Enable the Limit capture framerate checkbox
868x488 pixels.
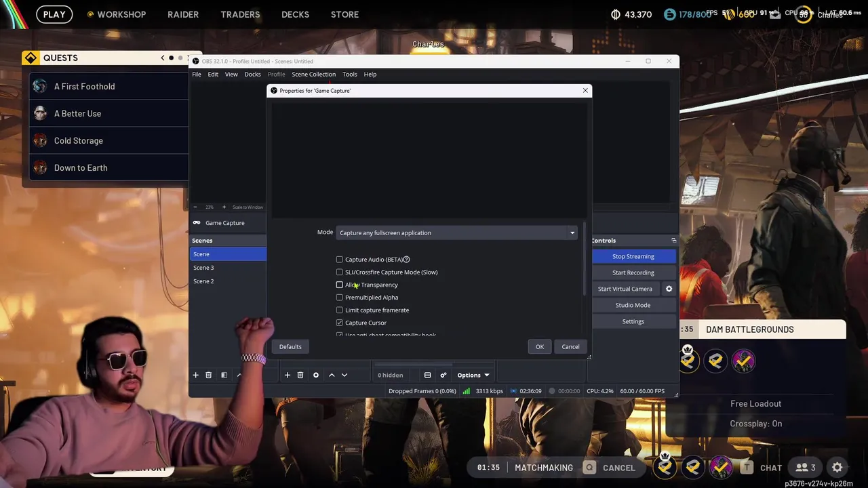[x=340, y=310]
